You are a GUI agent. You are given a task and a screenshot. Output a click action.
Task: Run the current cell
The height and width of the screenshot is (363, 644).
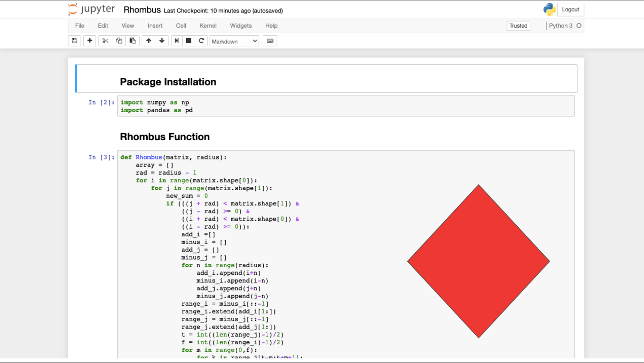(x=176, y=41)
